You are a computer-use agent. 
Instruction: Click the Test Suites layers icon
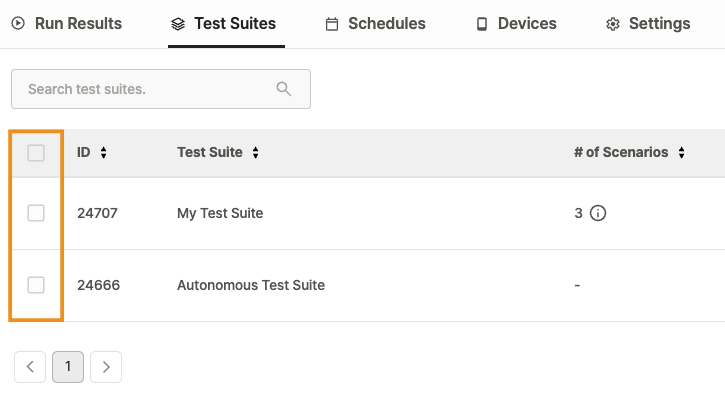(178, 24)
